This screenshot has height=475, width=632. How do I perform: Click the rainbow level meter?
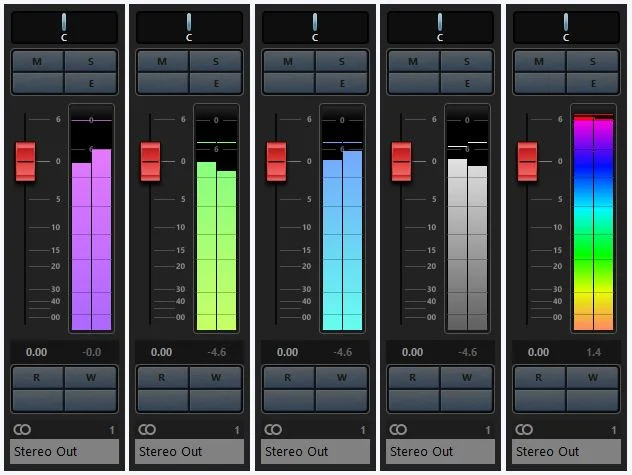click(x=593, y=219)
